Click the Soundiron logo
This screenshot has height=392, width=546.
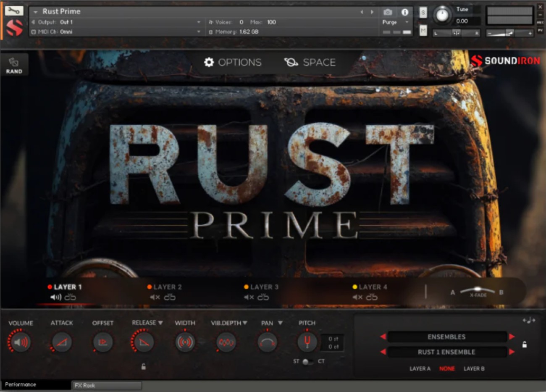coord(506,61)
